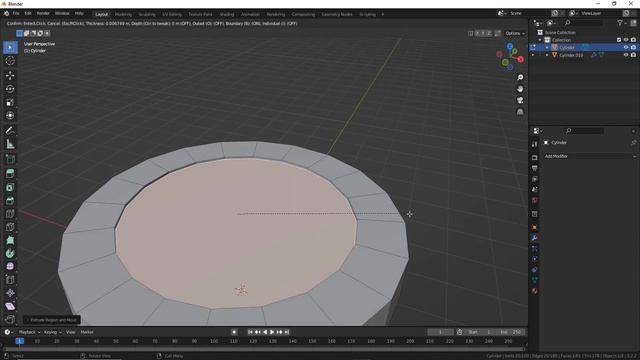Open the Window menu

click(62, 13)
